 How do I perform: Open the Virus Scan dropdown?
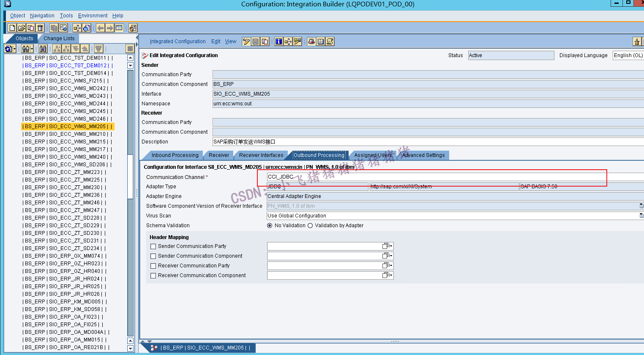click(x=641, y=216)
